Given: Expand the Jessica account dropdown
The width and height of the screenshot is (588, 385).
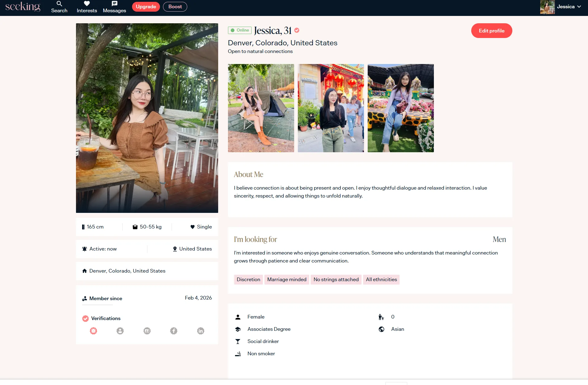Looking at the screenshot, I should [579, 7].
